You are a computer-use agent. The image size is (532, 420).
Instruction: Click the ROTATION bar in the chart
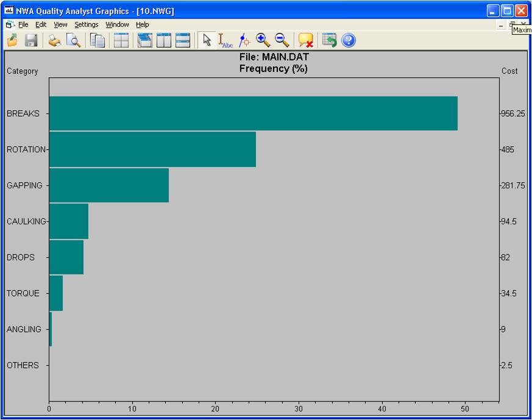pyautogui.click(x=152, y=149)
